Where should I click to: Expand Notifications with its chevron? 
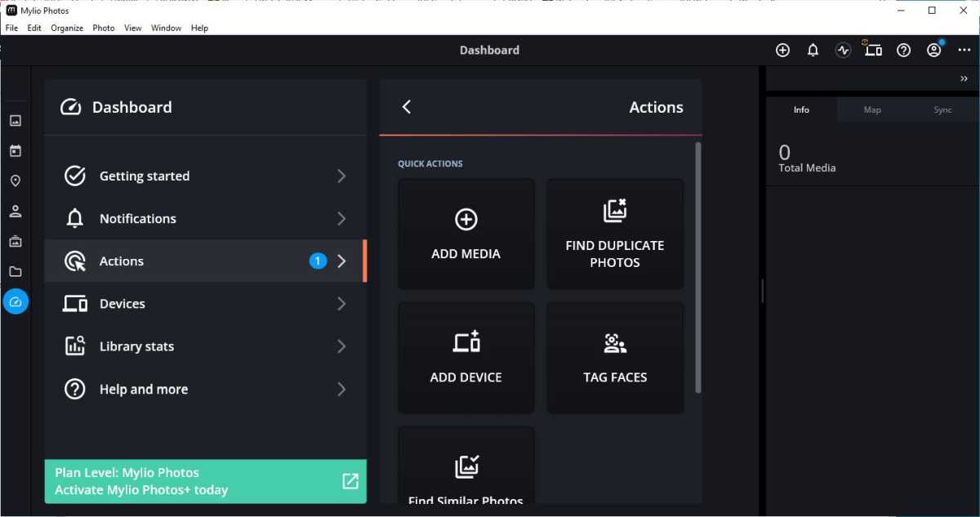point(341,218)
